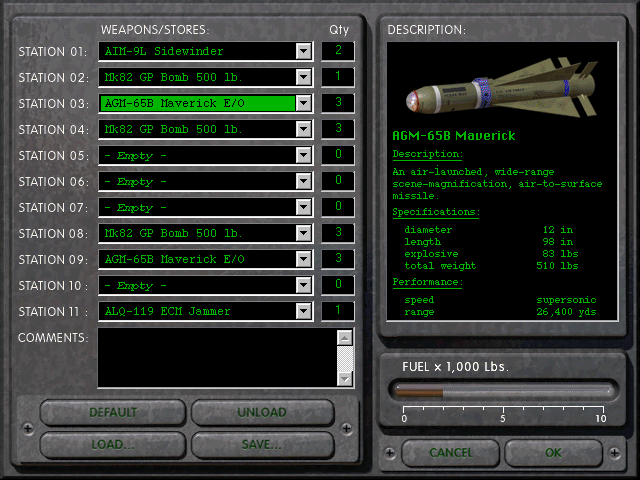This screenshot has height=480, width=640.
Task: Select the Empty field in Station 06
Action: point(198,181)
